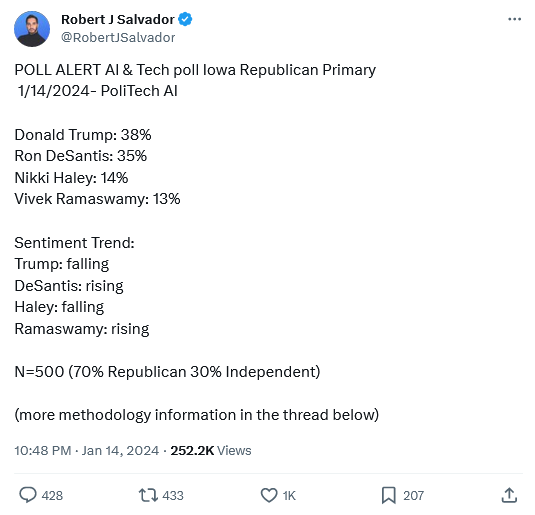Click the Jan 14, 2024 date

pos(120,450)
